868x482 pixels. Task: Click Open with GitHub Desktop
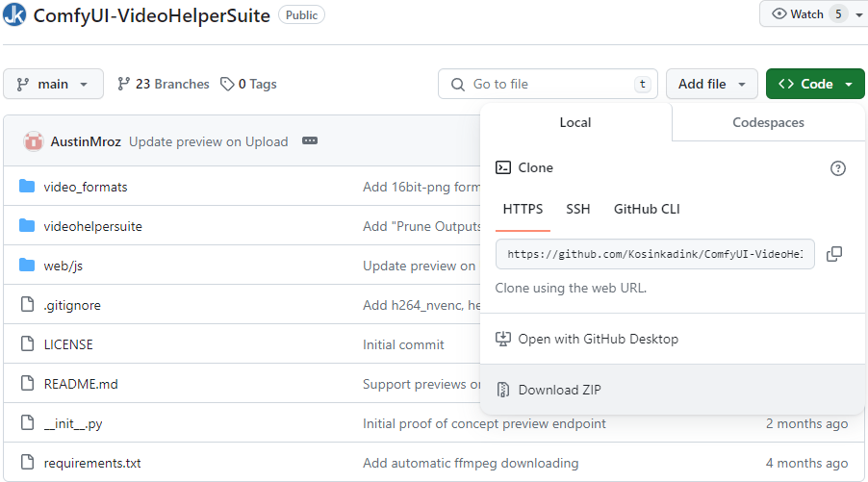672,339
